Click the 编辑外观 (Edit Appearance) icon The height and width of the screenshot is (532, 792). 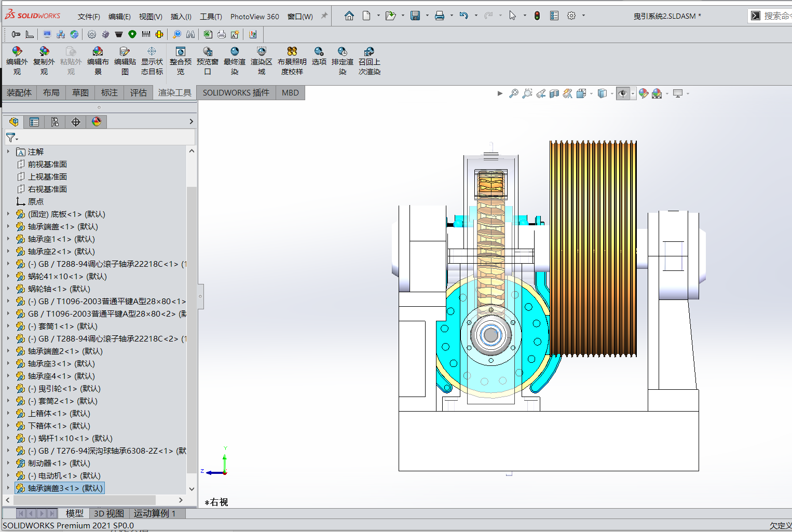tap(17, 51)
